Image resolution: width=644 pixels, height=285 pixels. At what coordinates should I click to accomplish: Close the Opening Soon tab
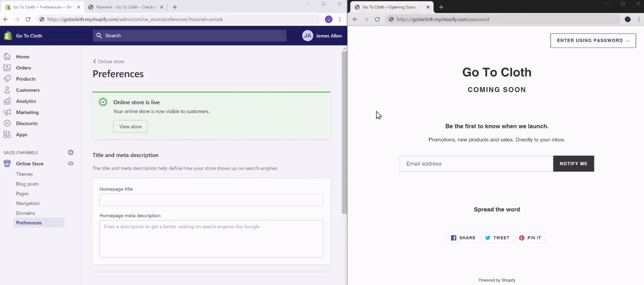tap(428, 7)
